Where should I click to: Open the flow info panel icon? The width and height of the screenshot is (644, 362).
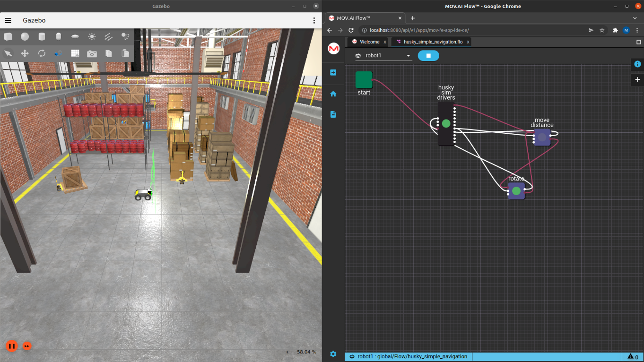click(637, 64)
